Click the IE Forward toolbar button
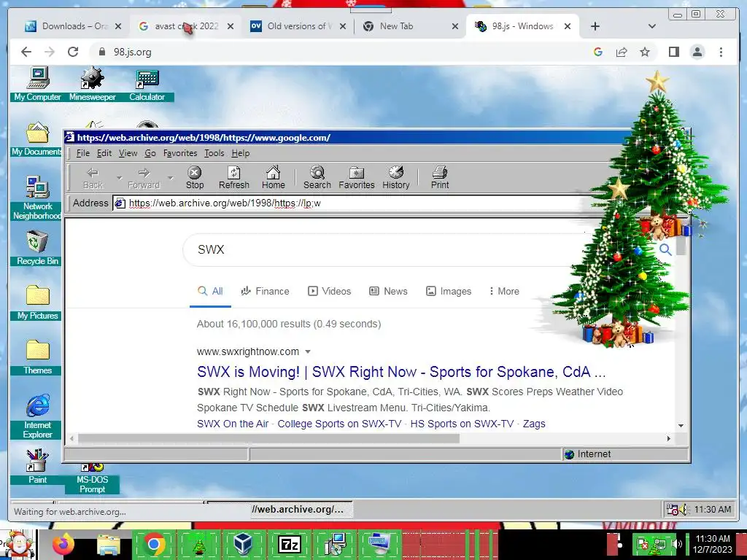This screenshot has width=747, height=560. click(144, 178)
